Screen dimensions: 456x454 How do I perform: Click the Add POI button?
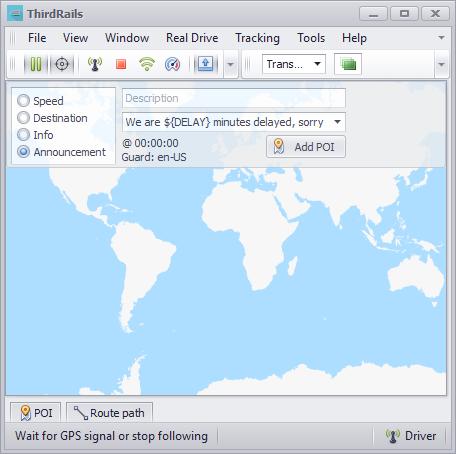(306, 147)
